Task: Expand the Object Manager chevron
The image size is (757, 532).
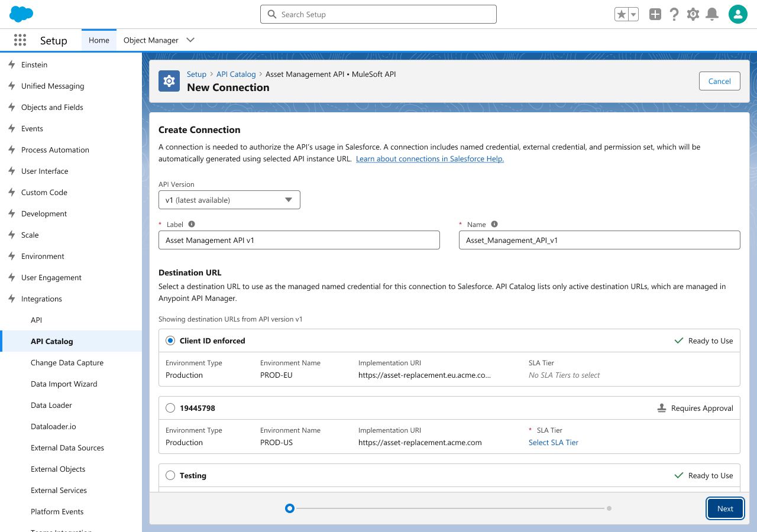Action: [190, 40]
